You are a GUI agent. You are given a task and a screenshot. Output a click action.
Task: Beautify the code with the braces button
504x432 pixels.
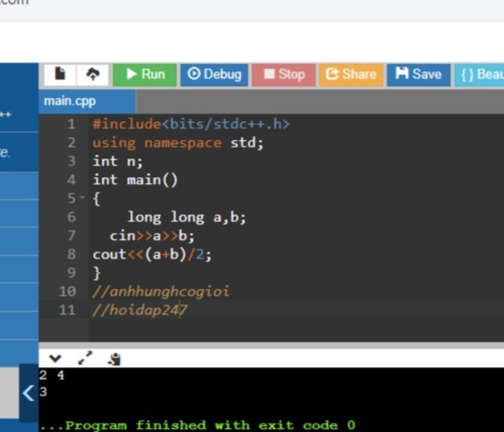click(479, 74)
